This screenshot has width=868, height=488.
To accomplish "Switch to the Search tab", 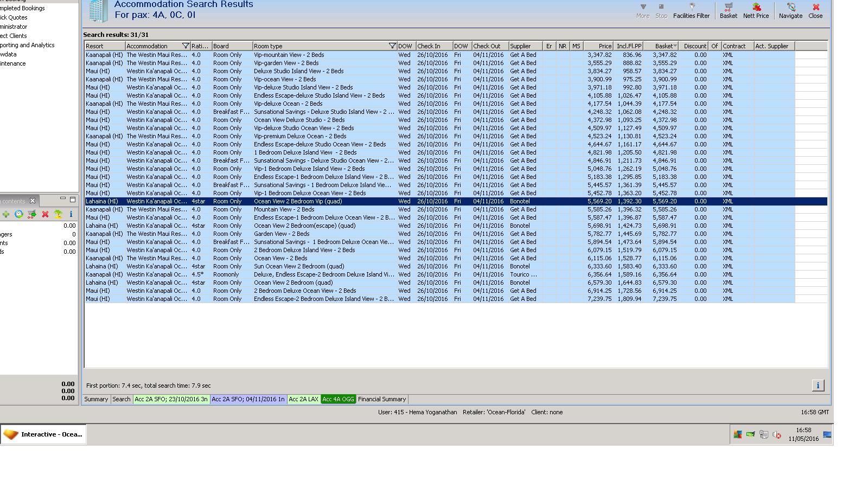I will click(x=122, y=399).
